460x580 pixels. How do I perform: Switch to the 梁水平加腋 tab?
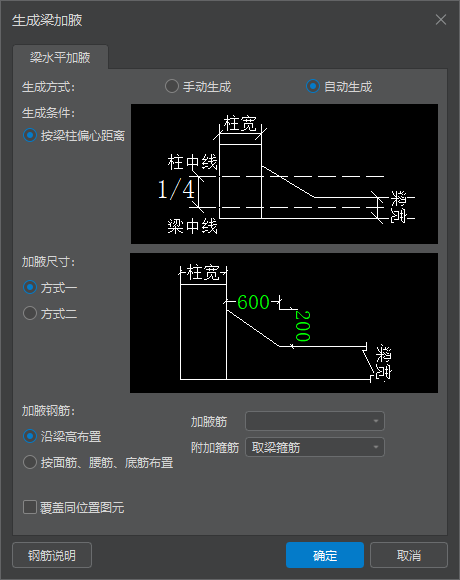click(x=60, y=57)
